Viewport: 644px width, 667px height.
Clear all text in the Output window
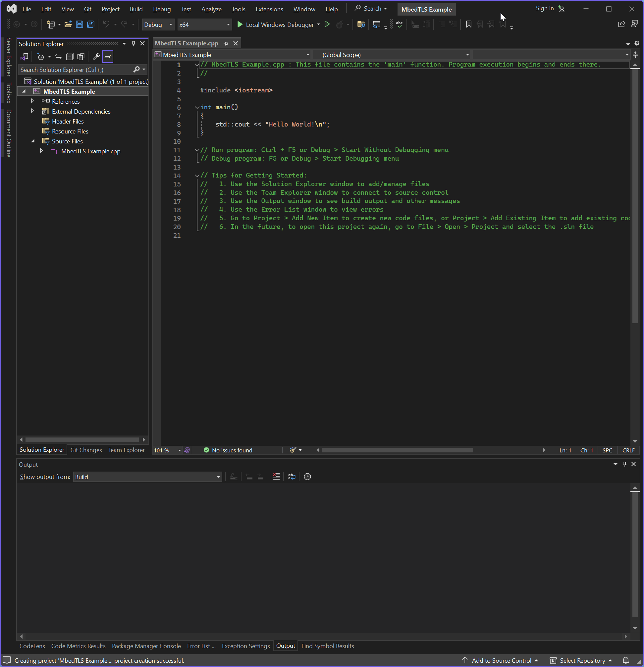[x=276, y=477]
